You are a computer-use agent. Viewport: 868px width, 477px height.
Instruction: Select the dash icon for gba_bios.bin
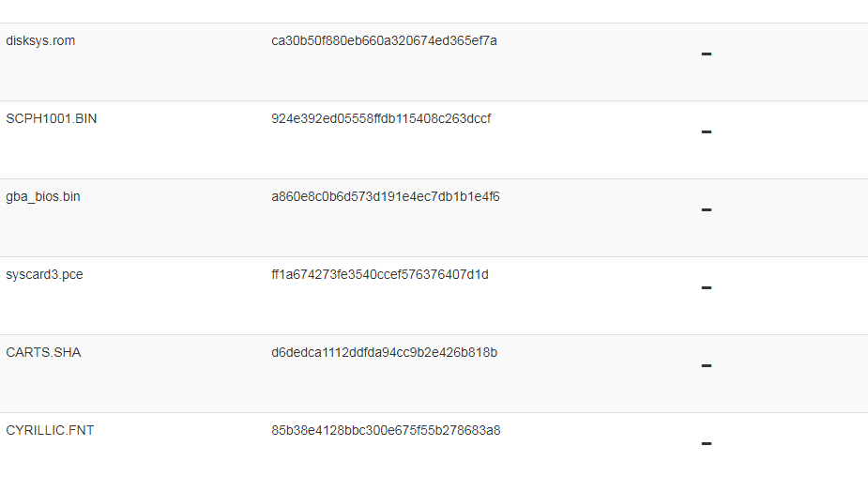tap(707, 210)
